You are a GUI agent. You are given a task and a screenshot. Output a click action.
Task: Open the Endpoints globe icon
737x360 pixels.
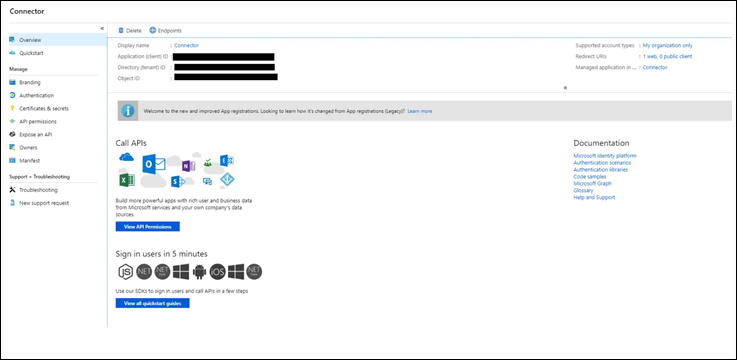(152, 31)
